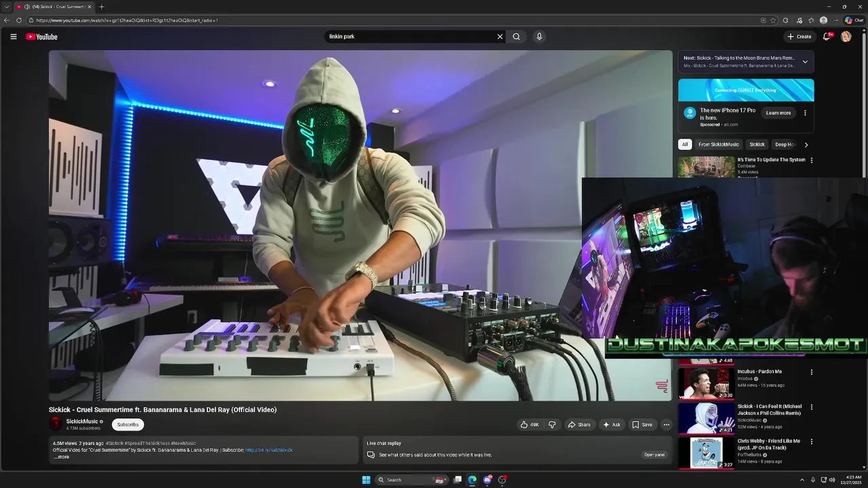Open live chat replay panel
Viewport: 868px width, 488px height.
654,455
